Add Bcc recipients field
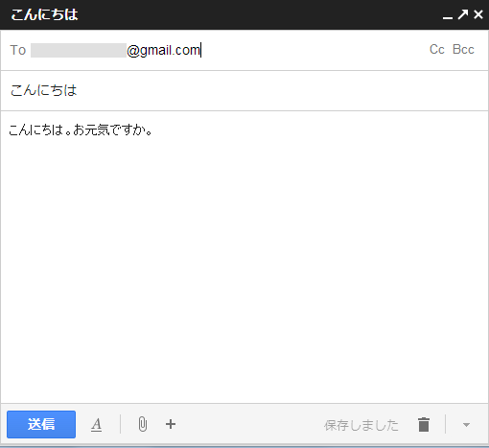489x448 pixels. pyautogui.click(x=463, y=50)
